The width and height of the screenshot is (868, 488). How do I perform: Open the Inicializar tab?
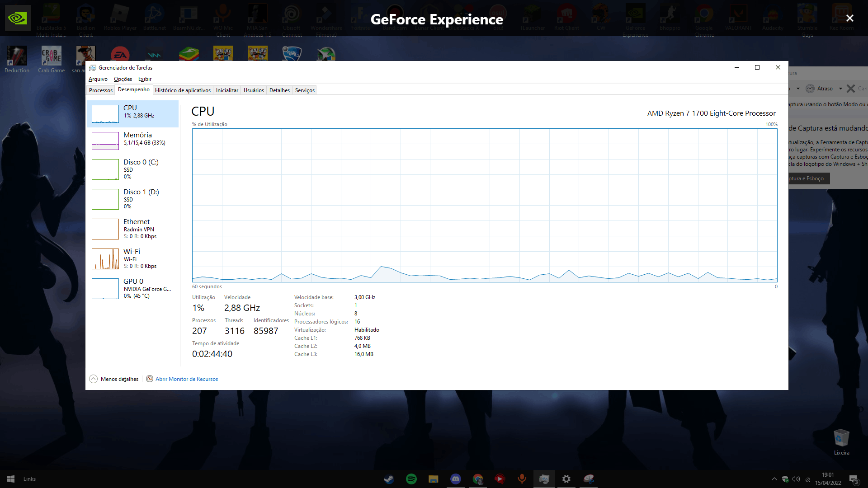pos(227,90)
